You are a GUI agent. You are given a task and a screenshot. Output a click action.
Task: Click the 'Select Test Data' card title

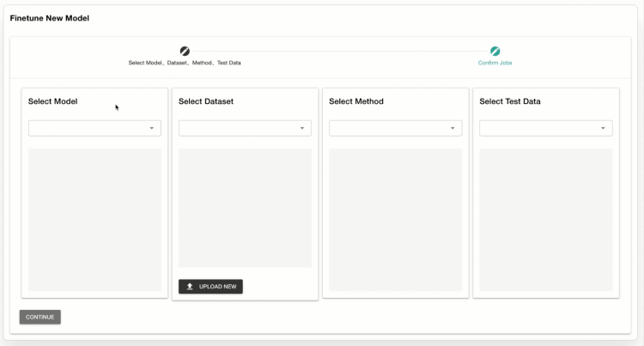[510, 101]
